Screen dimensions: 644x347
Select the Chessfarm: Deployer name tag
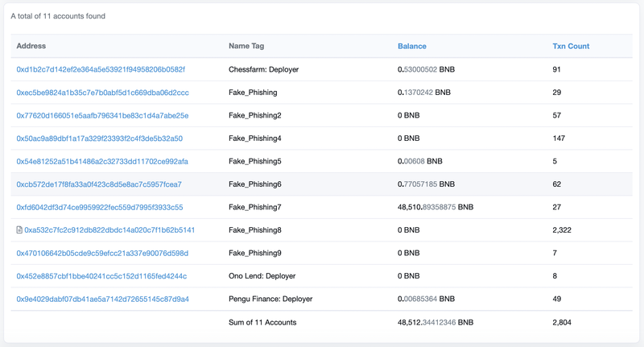tap(263, 70)
